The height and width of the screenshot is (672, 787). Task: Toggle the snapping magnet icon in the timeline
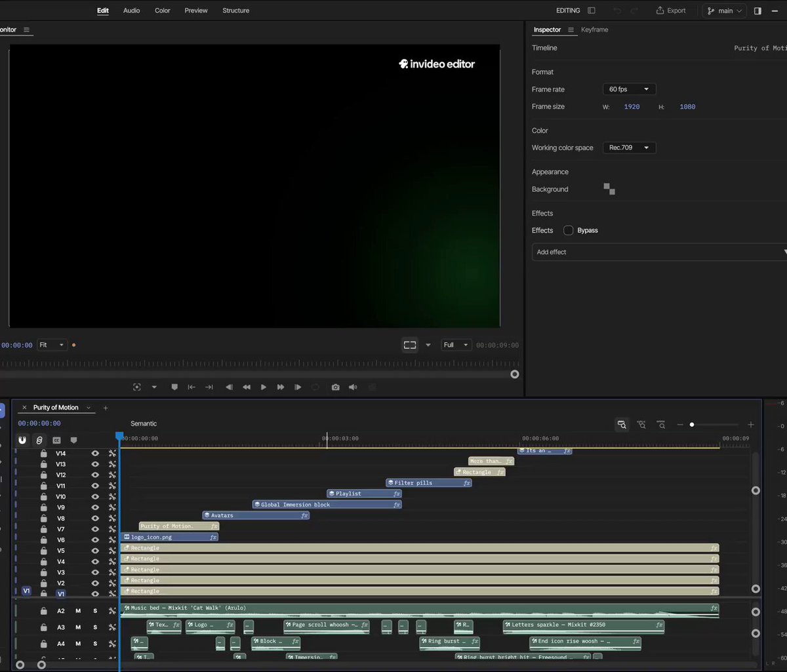pos(22,441)
